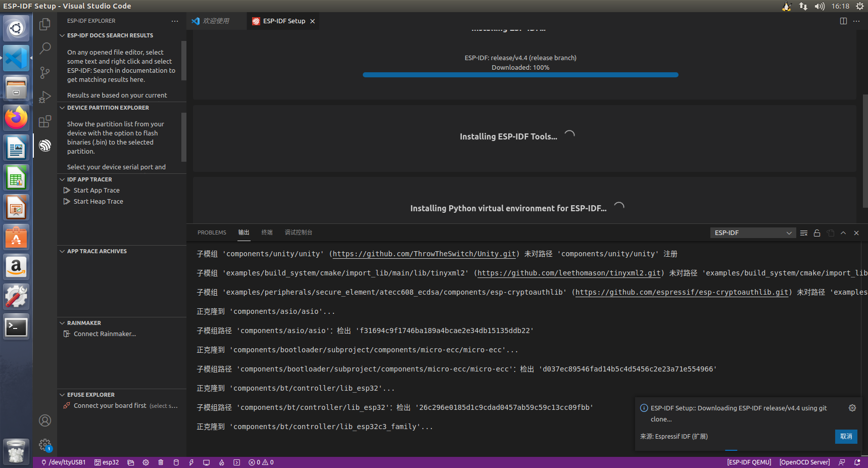868x468 pixels.
Task: Launch Firefox from the Ubuntu dock
Action: (x=16, y=118)
